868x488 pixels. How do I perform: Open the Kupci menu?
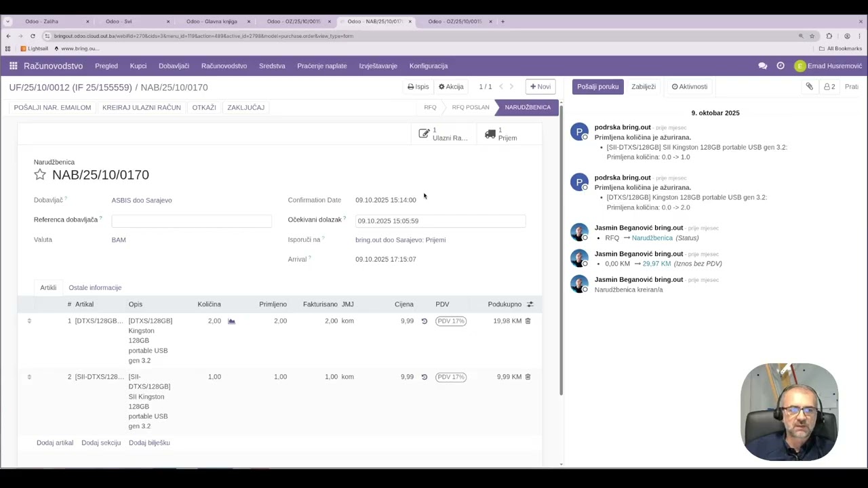pos(138,66)
